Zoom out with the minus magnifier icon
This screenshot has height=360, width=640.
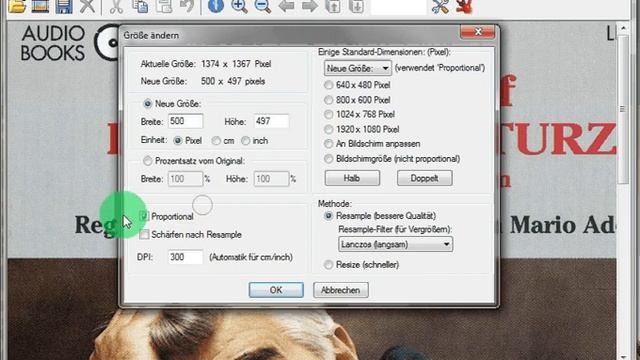point(262,6)
